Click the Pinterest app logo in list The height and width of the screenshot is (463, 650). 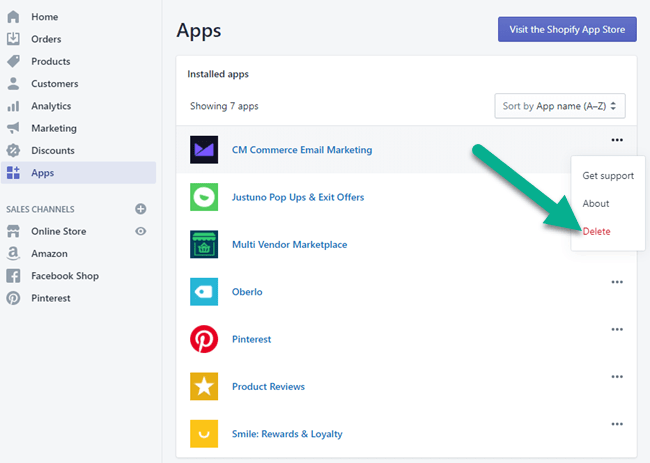(x=204, y=339)
